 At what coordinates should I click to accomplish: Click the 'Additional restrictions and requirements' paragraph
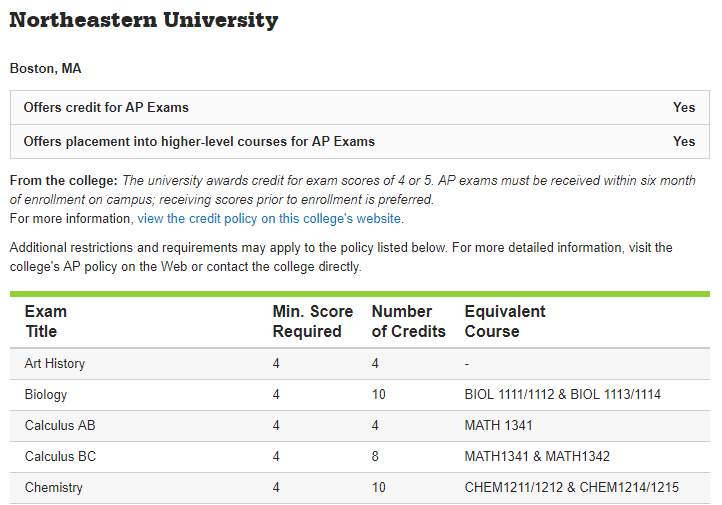tap(341, 257)
